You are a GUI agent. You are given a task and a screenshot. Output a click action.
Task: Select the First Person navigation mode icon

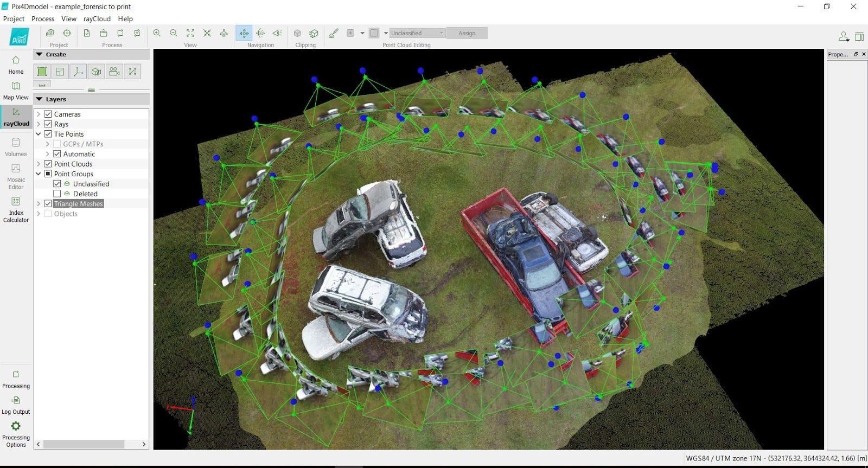pos(278,33)
